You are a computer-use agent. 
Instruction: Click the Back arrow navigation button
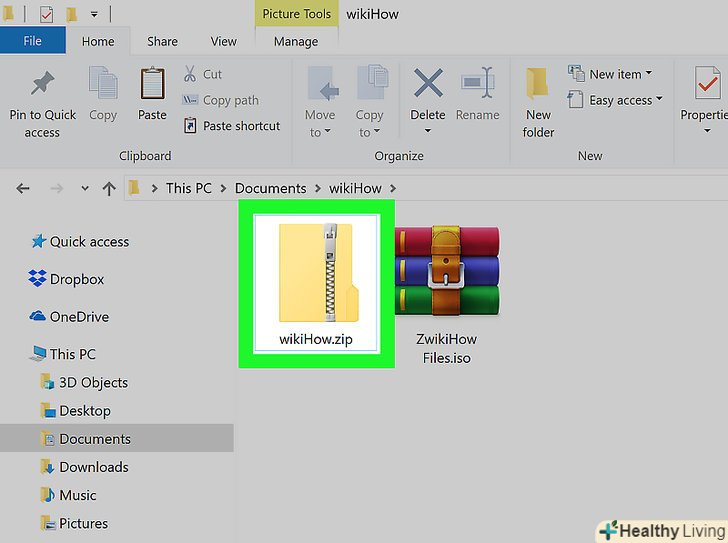coord(23,188)
